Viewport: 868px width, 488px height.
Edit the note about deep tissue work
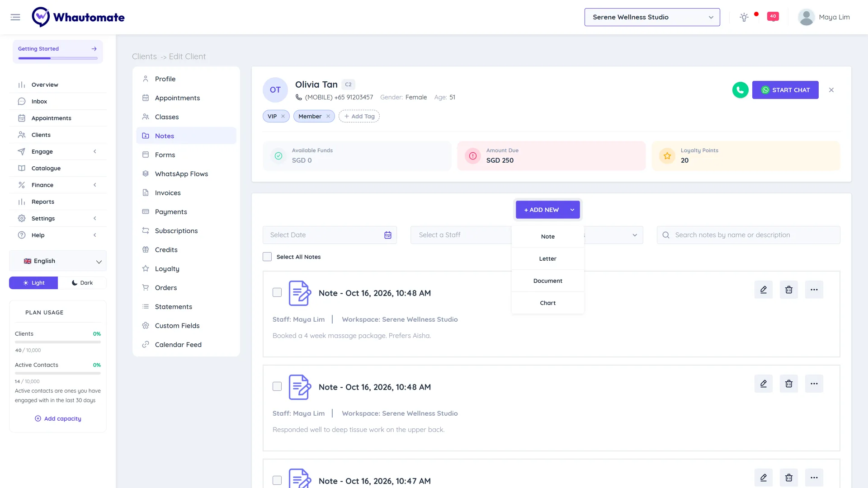(764, 384)
